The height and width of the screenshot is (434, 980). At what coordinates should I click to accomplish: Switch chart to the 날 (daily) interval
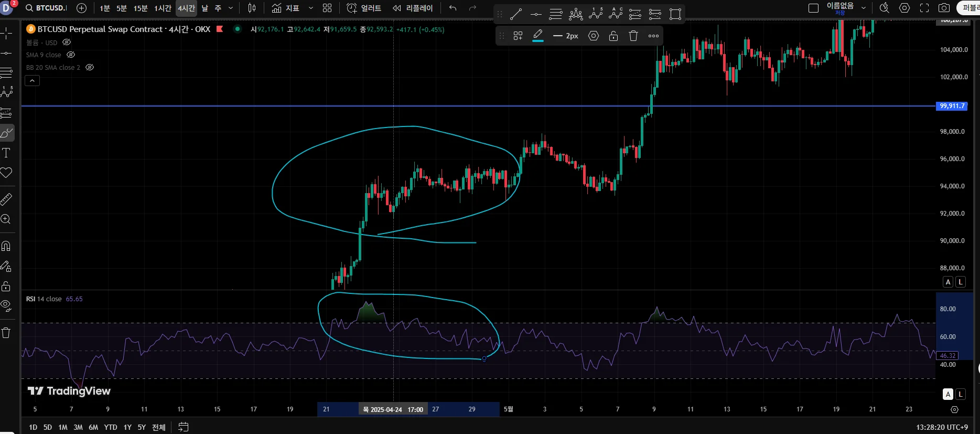click(204, 8)
